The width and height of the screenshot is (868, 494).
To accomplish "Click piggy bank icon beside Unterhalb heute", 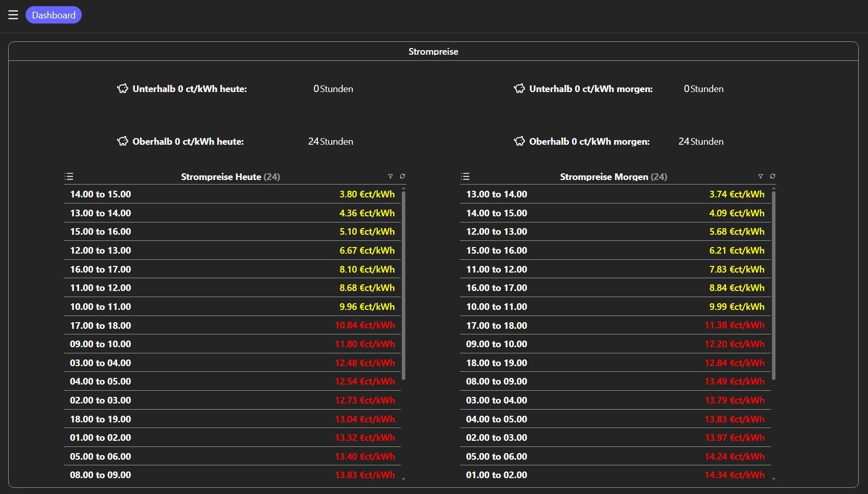I will (x=123, y=88).
